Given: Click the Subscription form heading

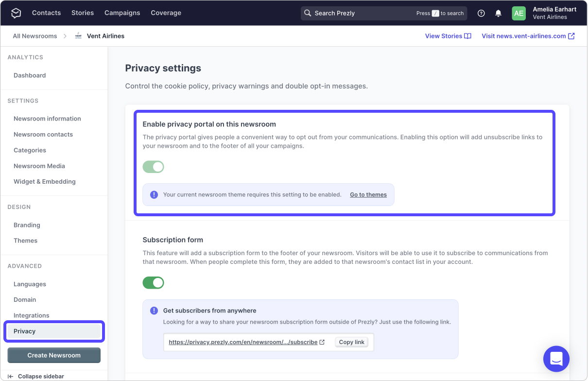Looking at the screenshot, I should (x=173, y=240).
